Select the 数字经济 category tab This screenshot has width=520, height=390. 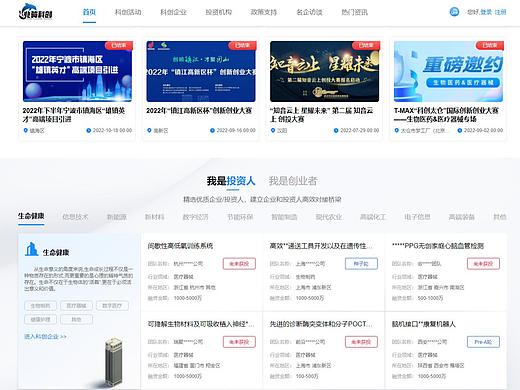coord(195,217)
